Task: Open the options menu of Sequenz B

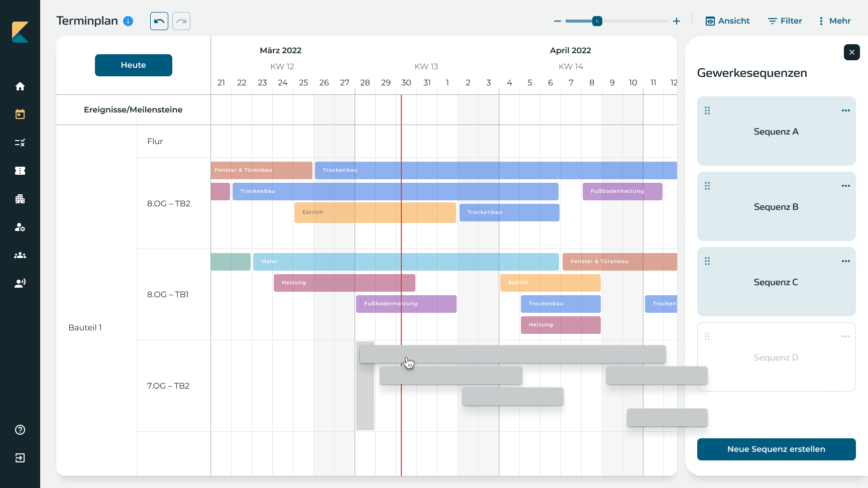Action: [846, 186]
